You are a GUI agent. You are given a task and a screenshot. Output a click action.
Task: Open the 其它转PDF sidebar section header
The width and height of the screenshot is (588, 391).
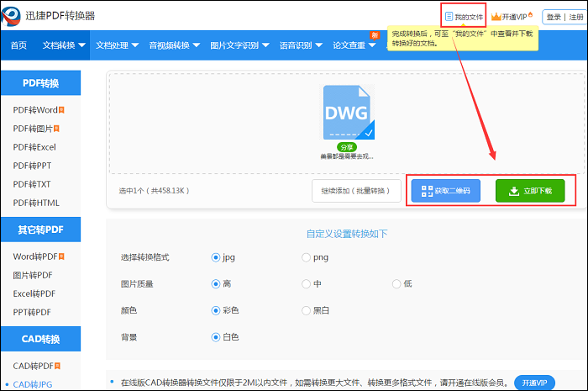point(40,230)
